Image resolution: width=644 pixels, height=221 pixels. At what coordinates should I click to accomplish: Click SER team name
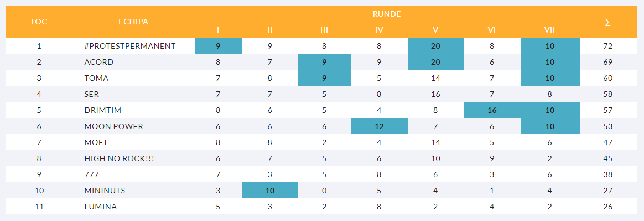91,94
